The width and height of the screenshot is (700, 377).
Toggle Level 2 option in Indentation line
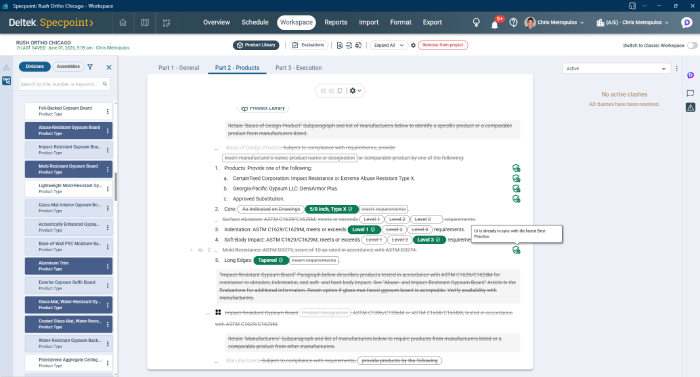394,230
